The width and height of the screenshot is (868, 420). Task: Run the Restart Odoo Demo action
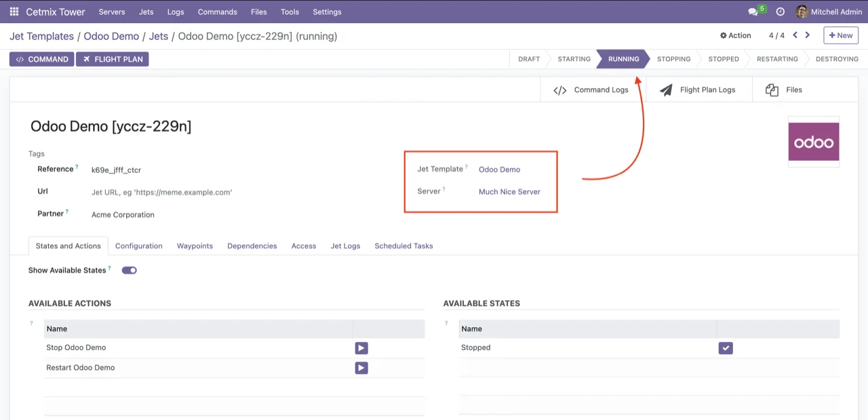(x=361, y=368)
